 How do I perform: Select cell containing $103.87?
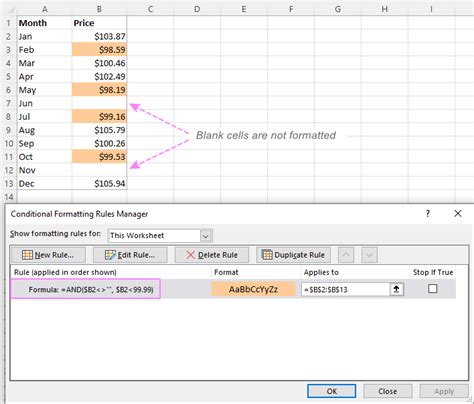(99, 36)
